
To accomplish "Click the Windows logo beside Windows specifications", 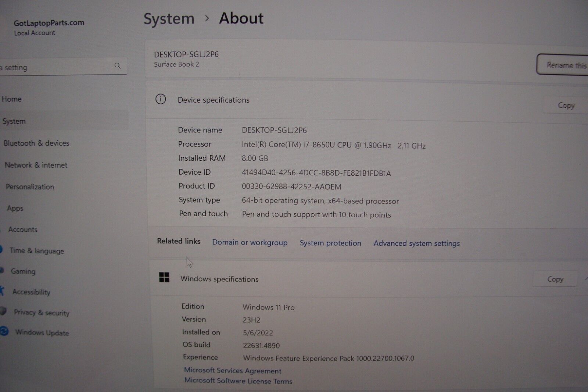I will click(164, 278).
